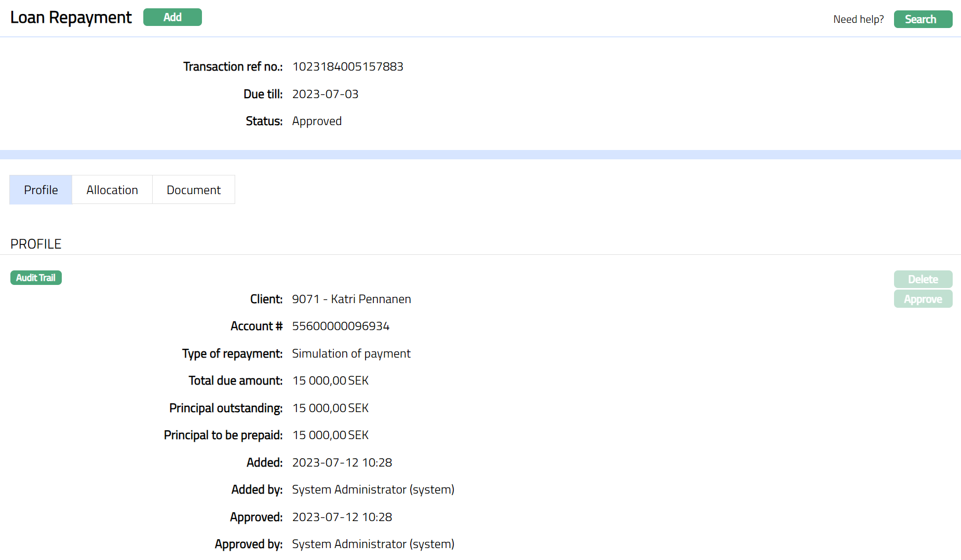Viewport: 961px width, 560px height.
Task: Click the Delete button
Action: 923,279
